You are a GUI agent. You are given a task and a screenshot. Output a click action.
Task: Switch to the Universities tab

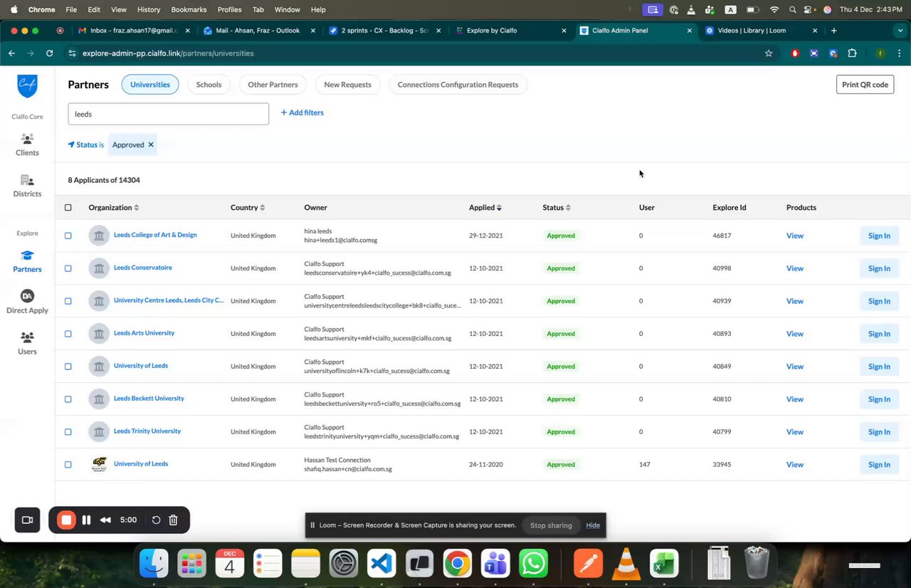pyautogui.click(x=150, y=85)
